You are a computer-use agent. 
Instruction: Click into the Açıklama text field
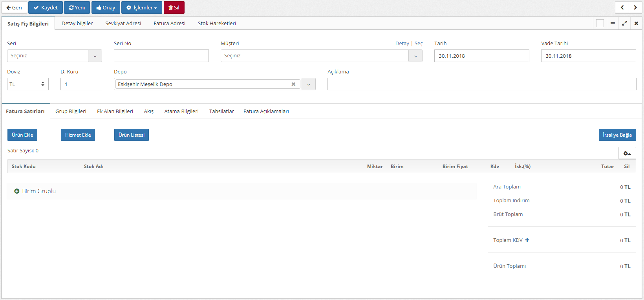(482, 84)
